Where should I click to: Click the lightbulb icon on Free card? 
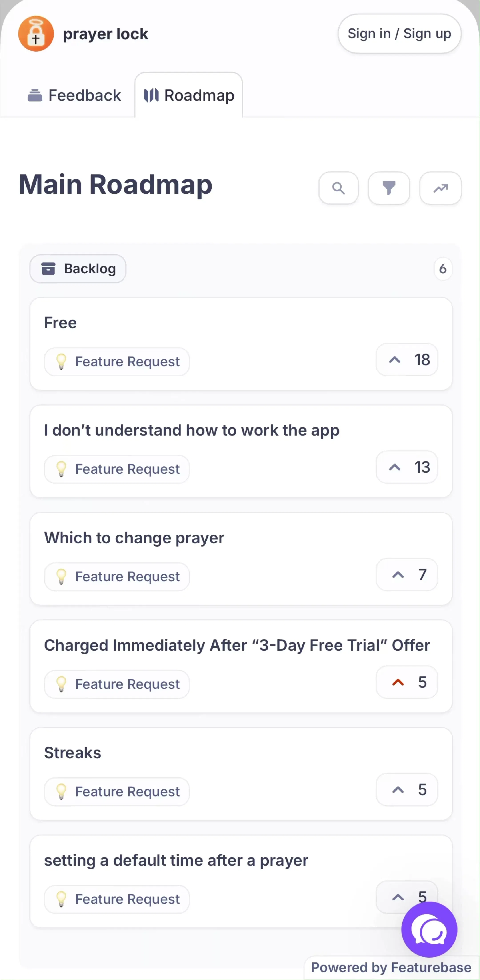[x=61, y=361]
